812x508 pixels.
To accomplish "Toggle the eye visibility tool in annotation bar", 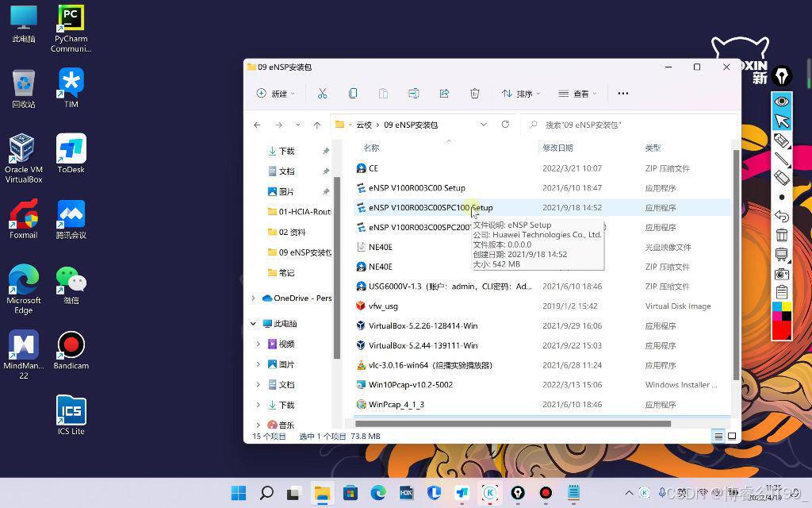I will click(781, 101).
